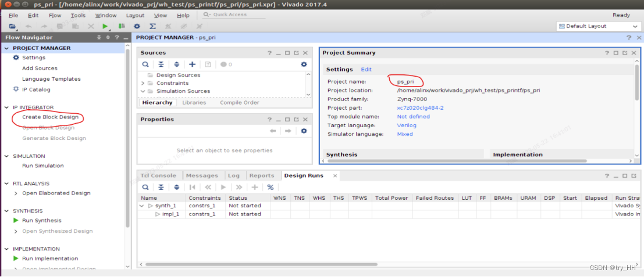Switch to Compile Order tab
The height and width of the screenshot is (277, 644).
(240, 102)
